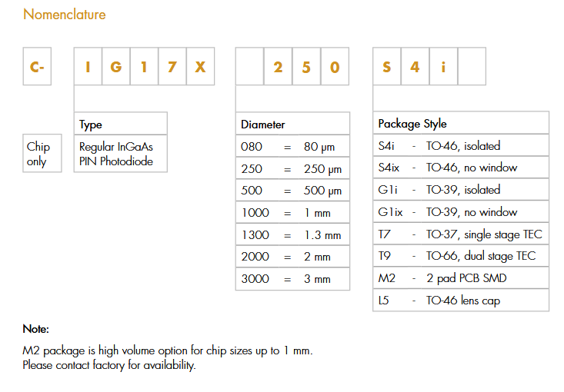Image resolution: width=564 pixels, height=392 pixels.
Task: Click the 'Package Style' table header
Action: 460,124
